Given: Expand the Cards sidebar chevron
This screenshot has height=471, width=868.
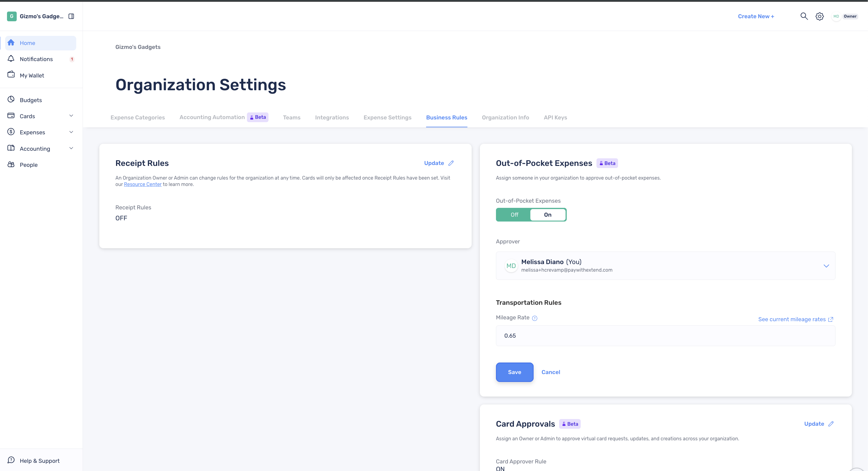Looking at the screenshot, I should pyautogui.click(x=71, y=116).
